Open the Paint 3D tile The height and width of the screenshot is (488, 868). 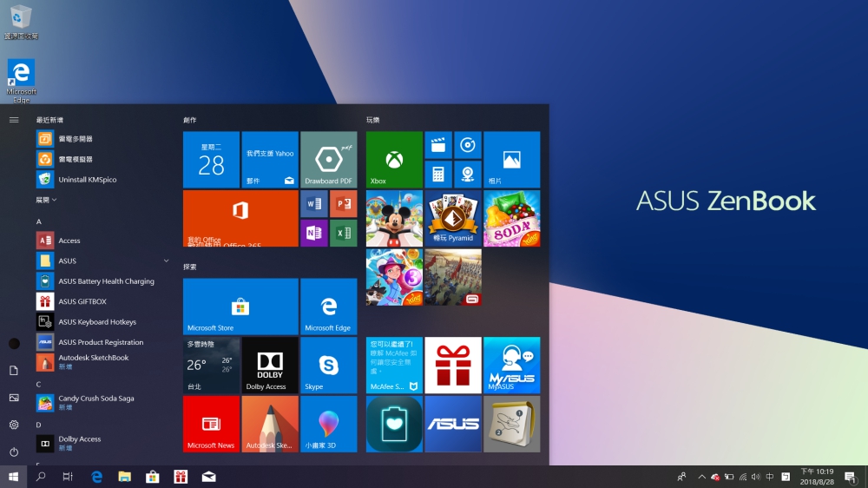point(329,424)
